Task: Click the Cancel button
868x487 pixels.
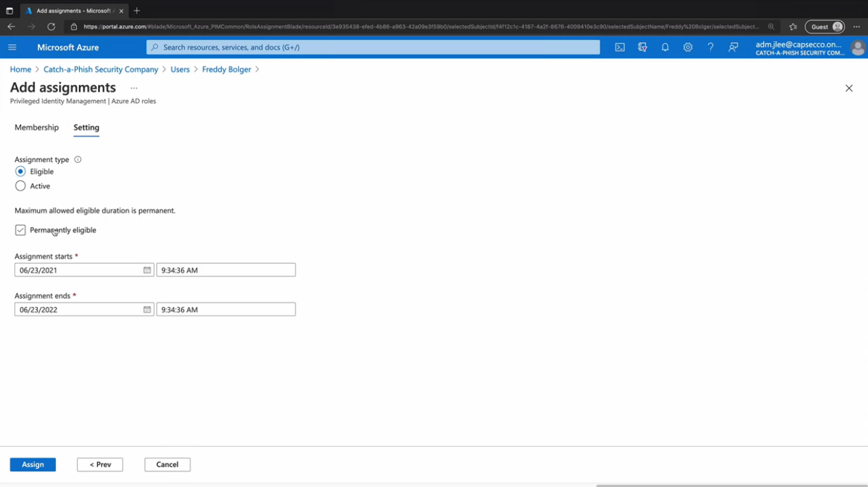Action: tap(167, 465)
